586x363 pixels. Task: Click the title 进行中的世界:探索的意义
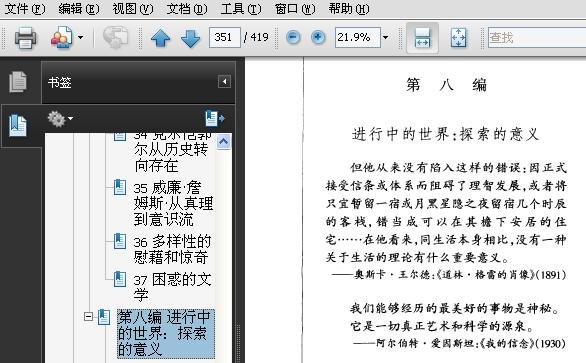tap(445, 134)
